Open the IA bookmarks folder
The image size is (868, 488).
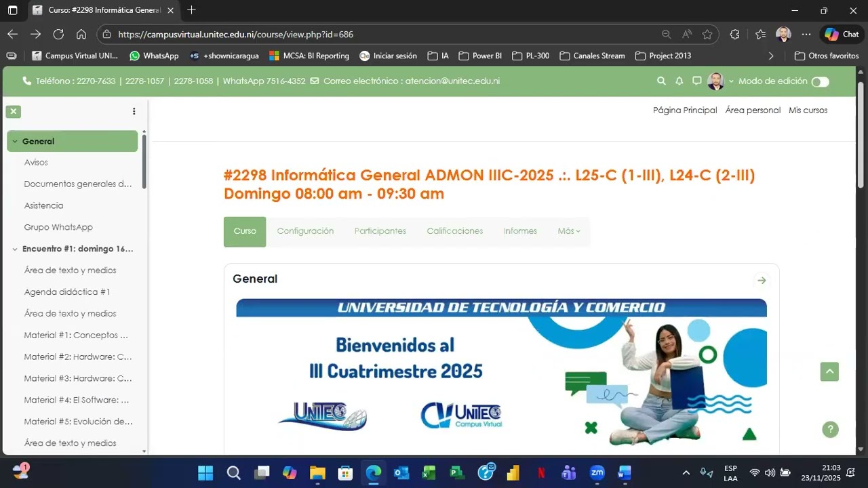438,56
